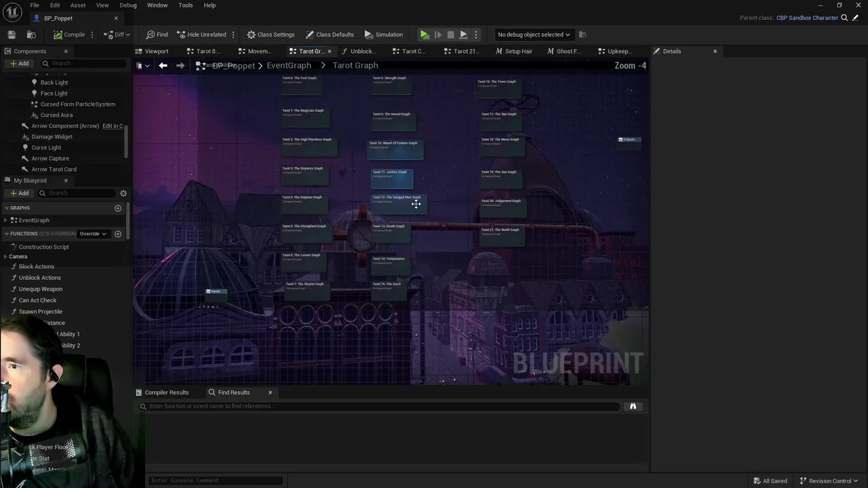Open the Hide Unrelated options menu
The width and height of the screenshot is (868, 488).
pyautogui.click(x=233, y=35)
